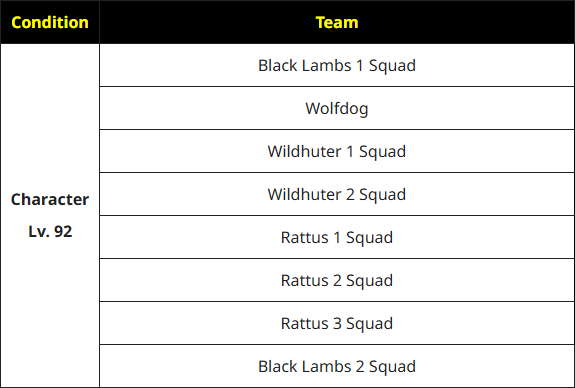The width and height of the screenshot is (575, 388).
Task: Select the Rattus 3 Squad row
Action: point(337,323)
